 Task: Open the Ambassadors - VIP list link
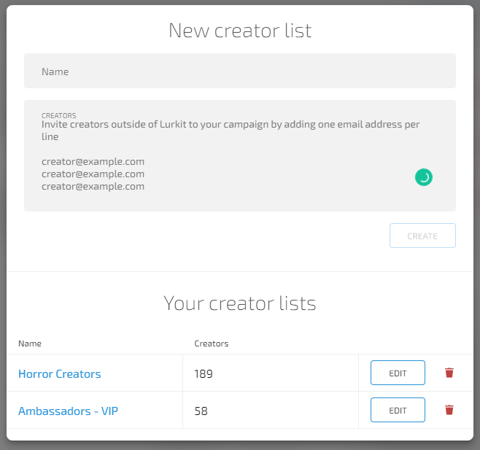[68, 411]
